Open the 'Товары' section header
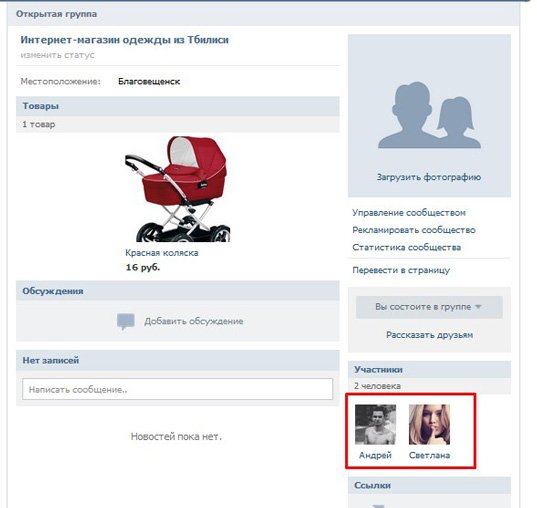The height and width of the screenshot is (508, 537). 177,106
